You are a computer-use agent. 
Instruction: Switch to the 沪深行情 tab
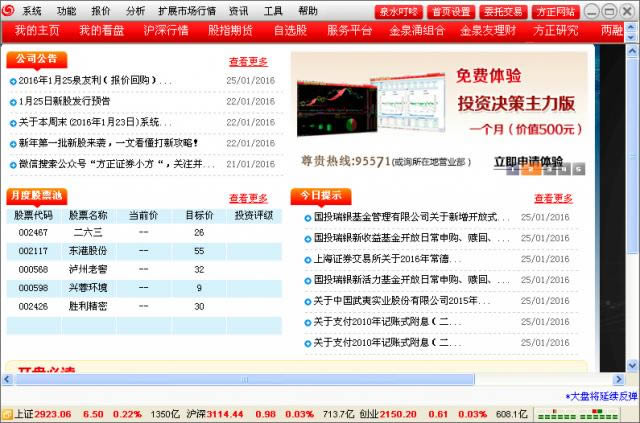coord(165,31)
